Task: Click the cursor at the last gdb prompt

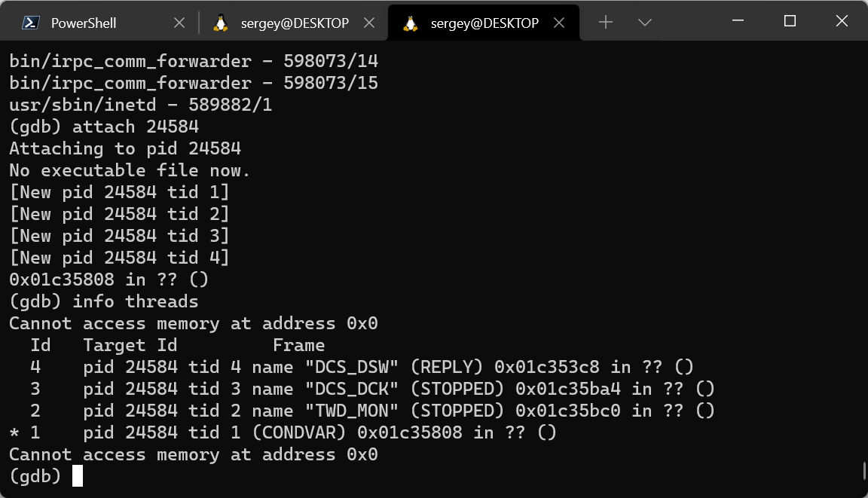Action: (x=78, y=476)
